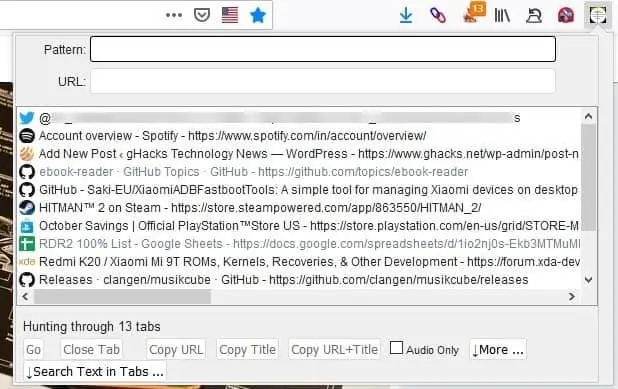Select October Savings PlayStation Store row
This screenshot has height=389, width=618.
coord(299,226)
